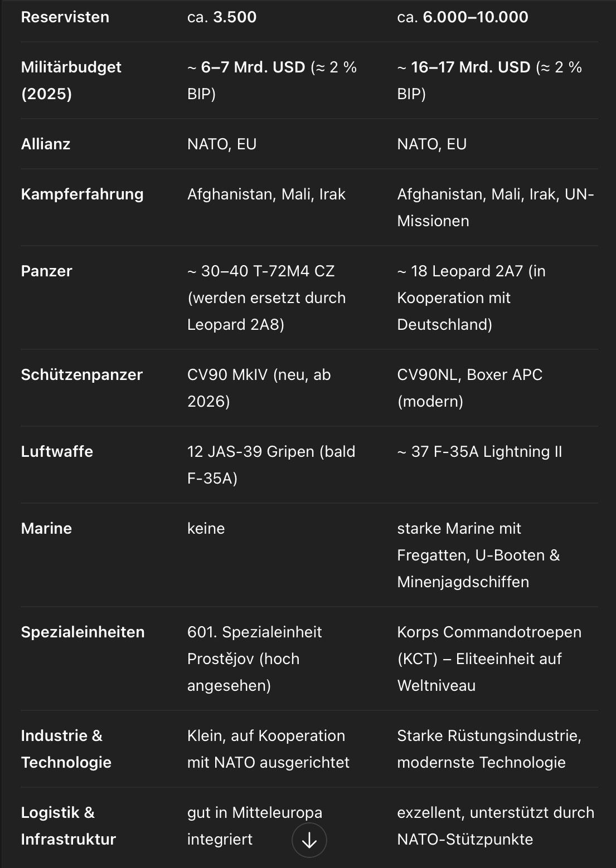
Task: Click the 12 JAS-39 Gripen cell
Action: pyautogui.click(x=271, y=465)
